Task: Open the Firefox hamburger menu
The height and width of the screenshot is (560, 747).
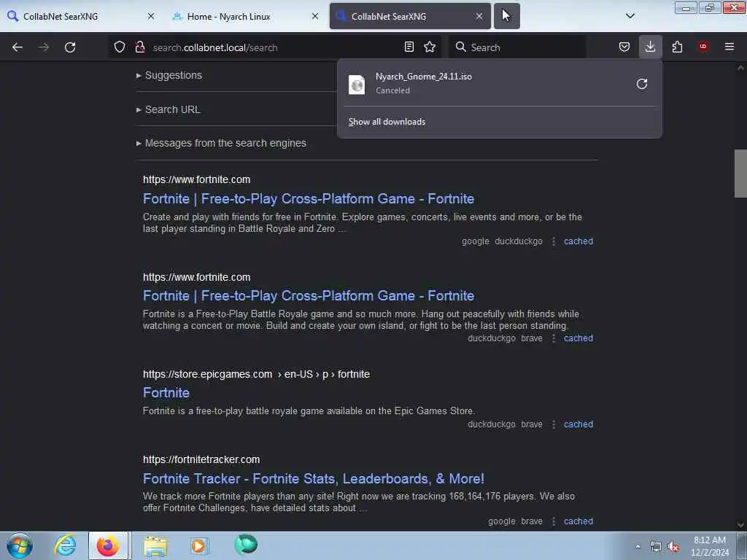Action: (x=729, y=47)
